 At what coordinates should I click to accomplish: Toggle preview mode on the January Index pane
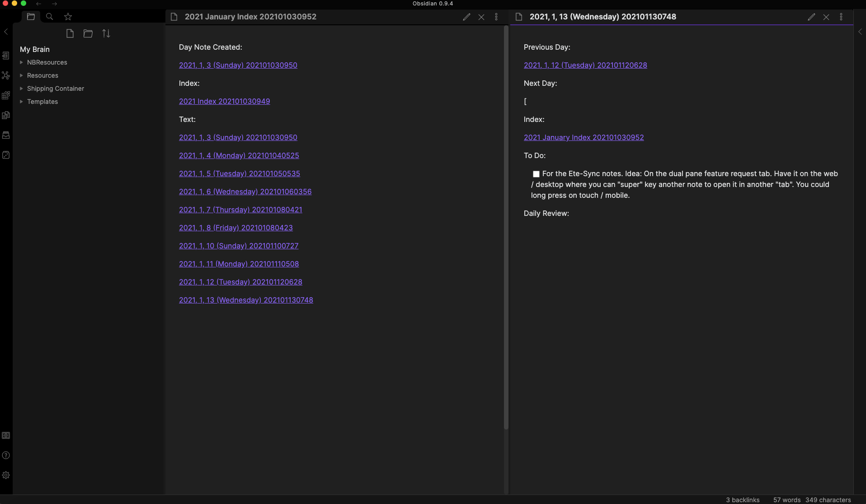pos(466,17)
